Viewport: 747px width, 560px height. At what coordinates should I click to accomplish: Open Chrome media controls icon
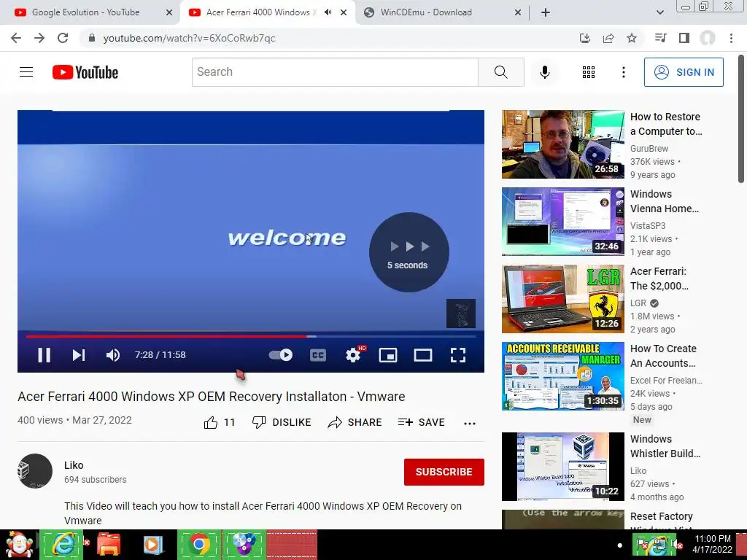tap(660, 38)
